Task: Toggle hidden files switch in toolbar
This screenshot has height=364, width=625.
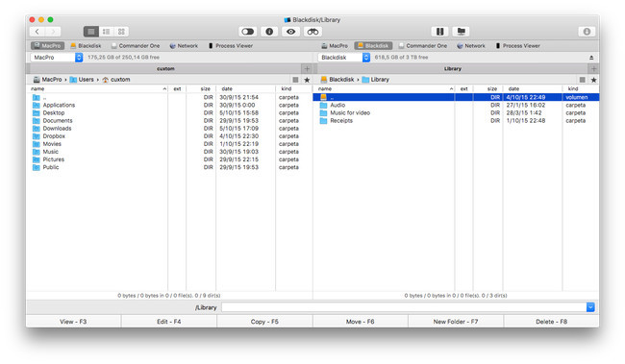Action: (247, 32)
